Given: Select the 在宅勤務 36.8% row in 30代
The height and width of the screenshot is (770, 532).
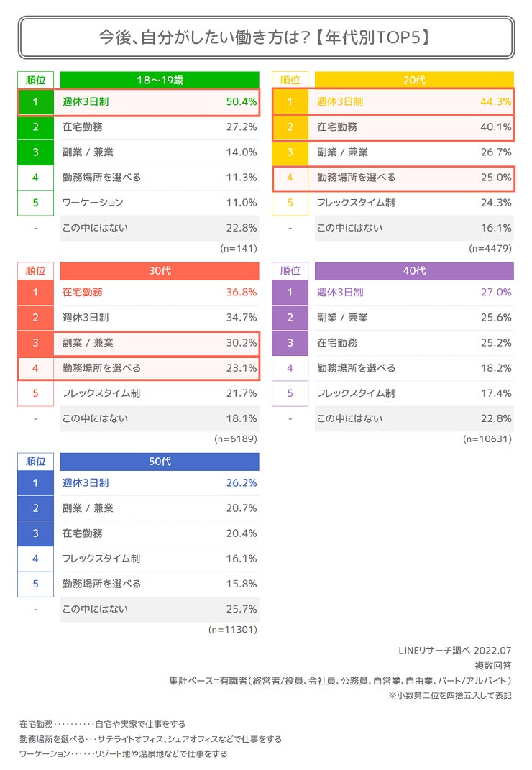Looking at the screenshot, I should [x=160, y=293].
